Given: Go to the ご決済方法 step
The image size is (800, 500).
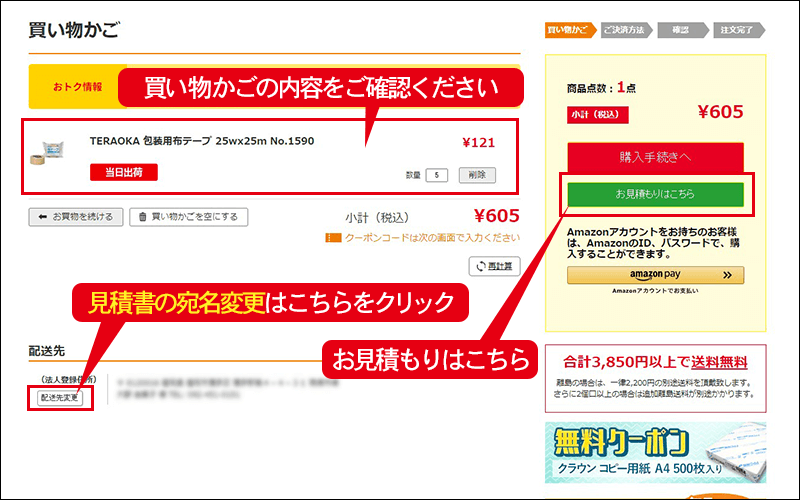Looking at the screenshot, I should tap(626, 30).
